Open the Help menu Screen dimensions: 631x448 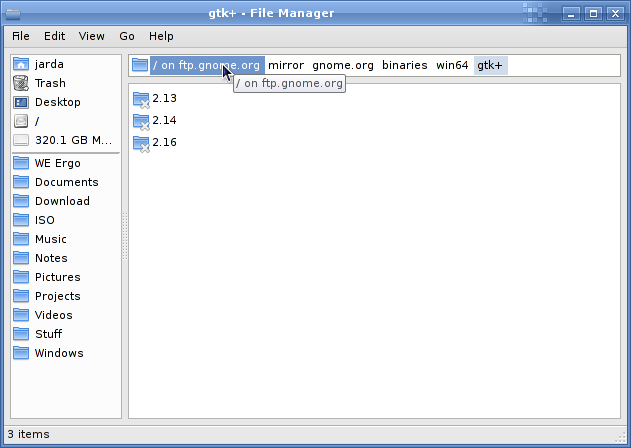tap(161, 36)
